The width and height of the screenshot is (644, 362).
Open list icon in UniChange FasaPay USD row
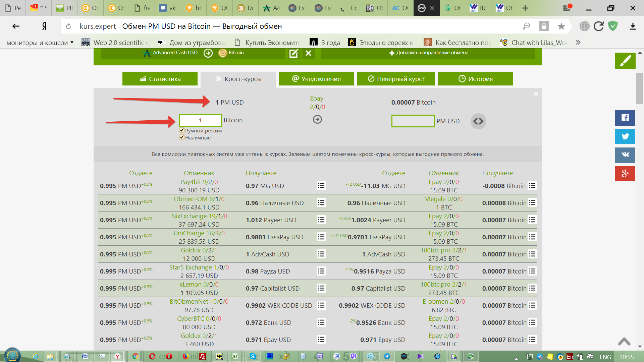point(321,237)
